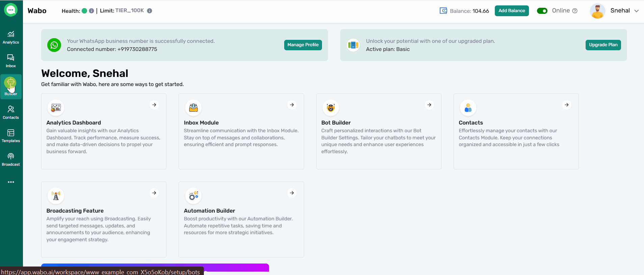The width and height of the screenshot is (644, 275).
Task: Open the Inbox sidebar icon
Action: click(x=11, y=61)
